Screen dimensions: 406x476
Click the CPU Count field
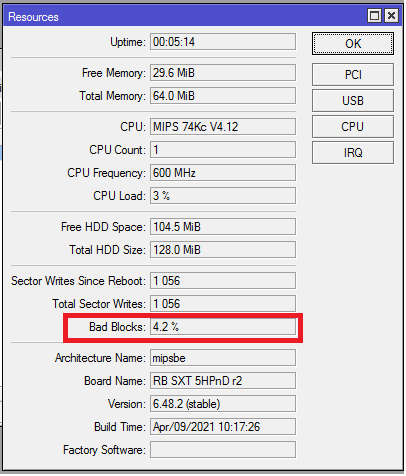[223, 150]
